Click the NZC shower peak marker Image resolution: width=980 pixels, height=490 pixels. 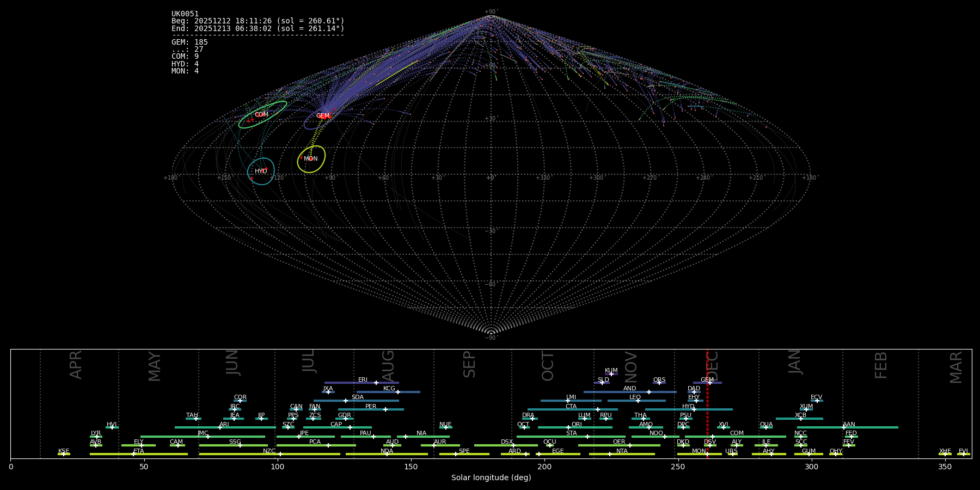[280, 454]
